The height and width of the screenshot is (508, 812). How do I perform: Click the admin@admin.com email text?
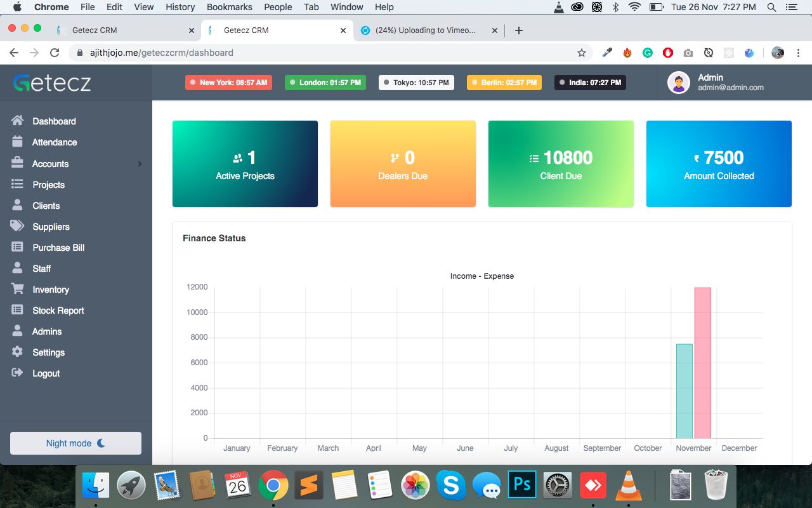pos(731,88)
